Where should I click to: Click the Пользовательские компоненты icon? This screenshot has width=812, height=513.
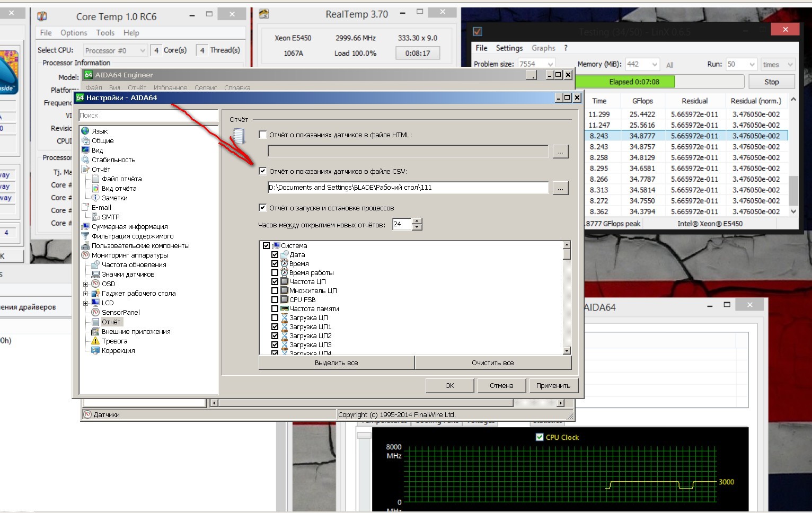[x=85, y=245]
